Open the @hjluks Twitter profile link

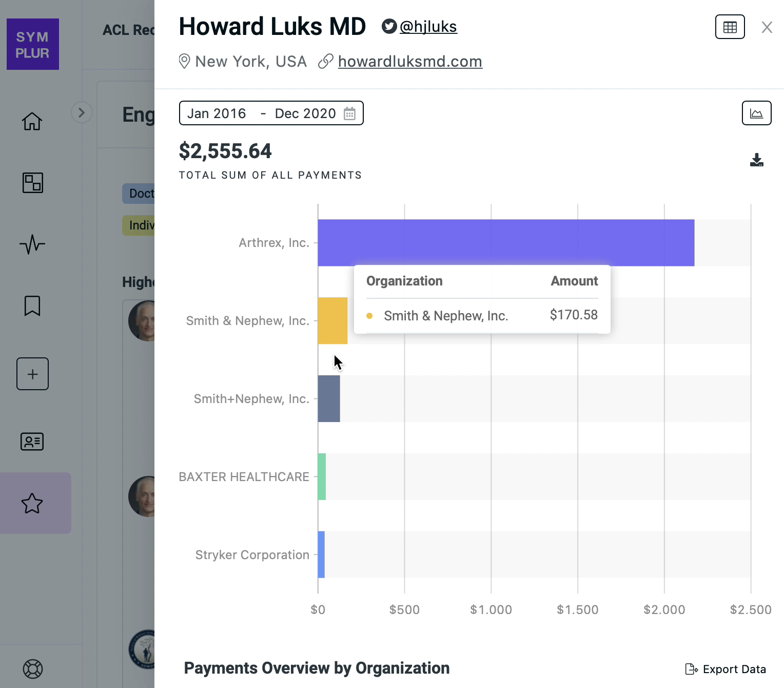(x=428, y=27)
